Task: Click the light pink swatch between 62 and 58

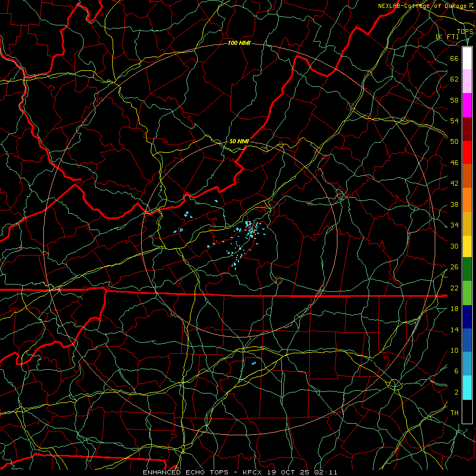Action: point(467,81)
